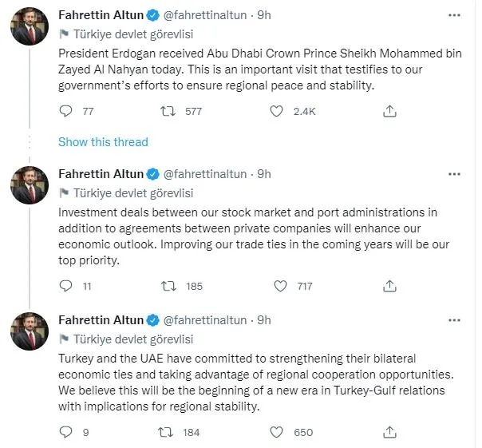Open @fahrettinaltun handle on second tweet
The width and height of the screenshot is (482, 448).
[205, 174]
